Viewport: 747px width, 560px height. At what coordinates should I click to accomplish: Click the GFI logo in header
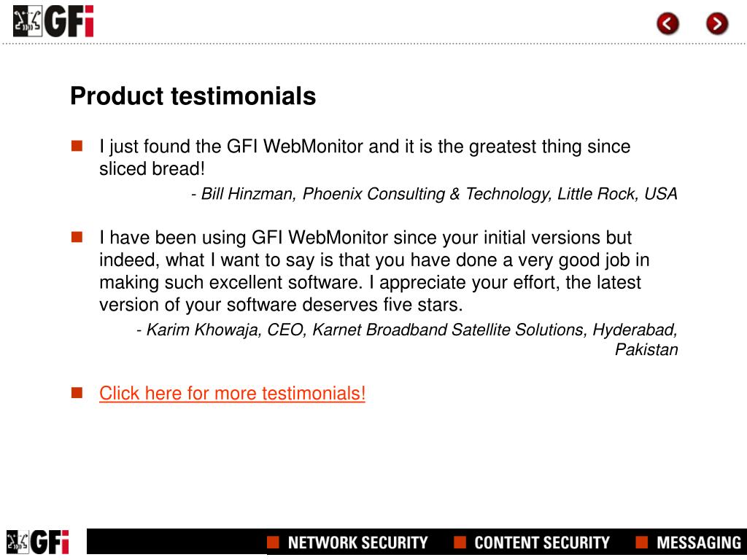(x=53, y=21)
